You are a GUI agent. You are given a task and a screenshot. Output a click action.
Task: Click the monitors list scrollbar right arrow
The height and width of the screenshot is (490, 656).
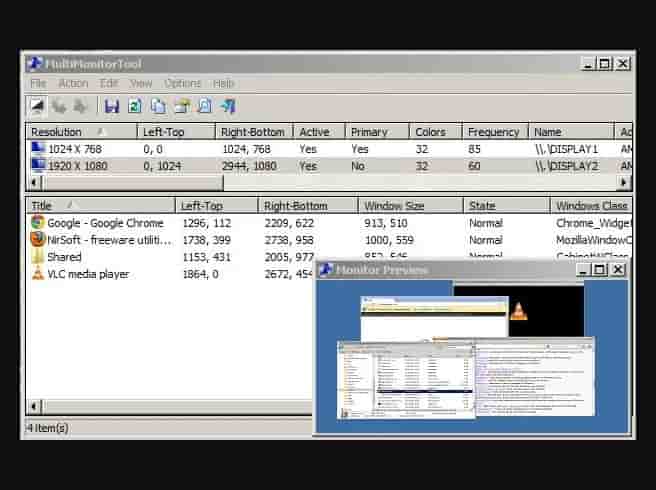[624, 182]
